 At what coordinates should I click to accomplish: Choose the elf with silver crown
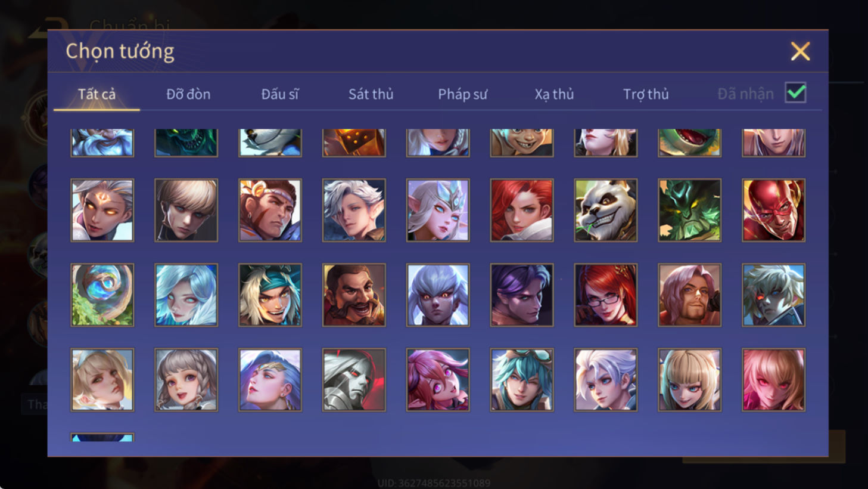point(438,211)
